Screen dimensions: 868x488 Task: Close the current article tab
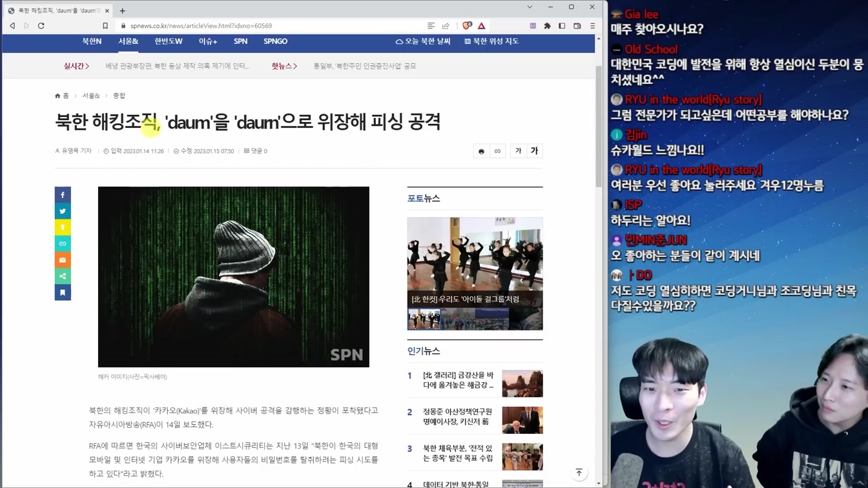pos(107,10)
